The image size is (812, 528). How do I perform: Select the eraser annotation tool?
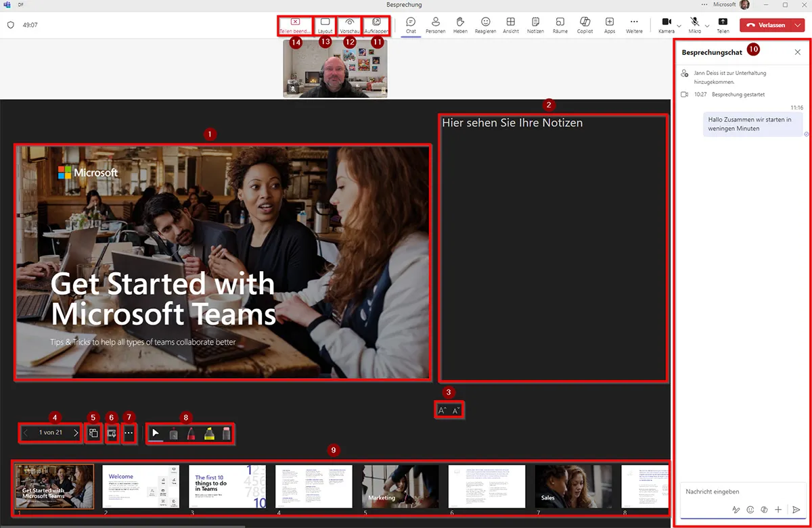tap(226, 433)
